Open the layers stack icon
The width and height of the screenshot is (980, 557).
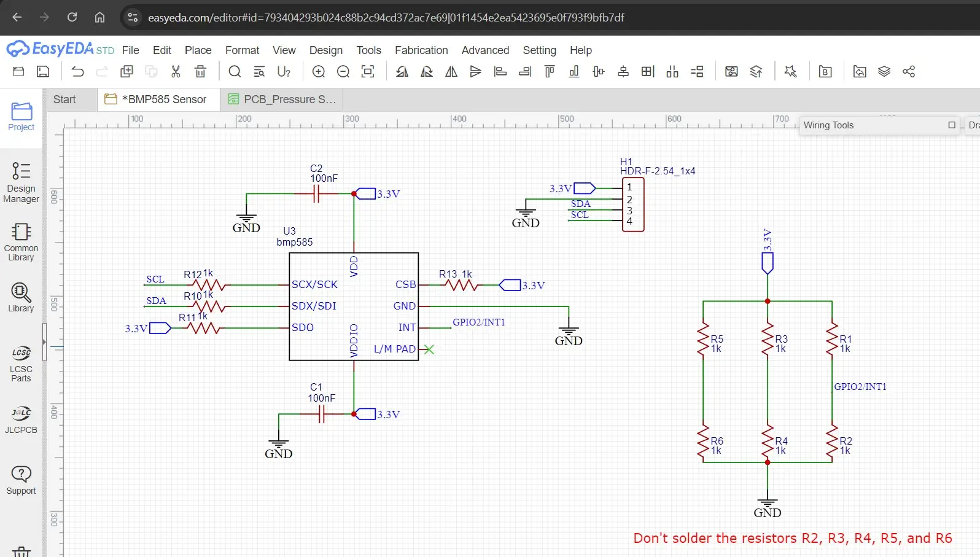(x=884, y=71)
